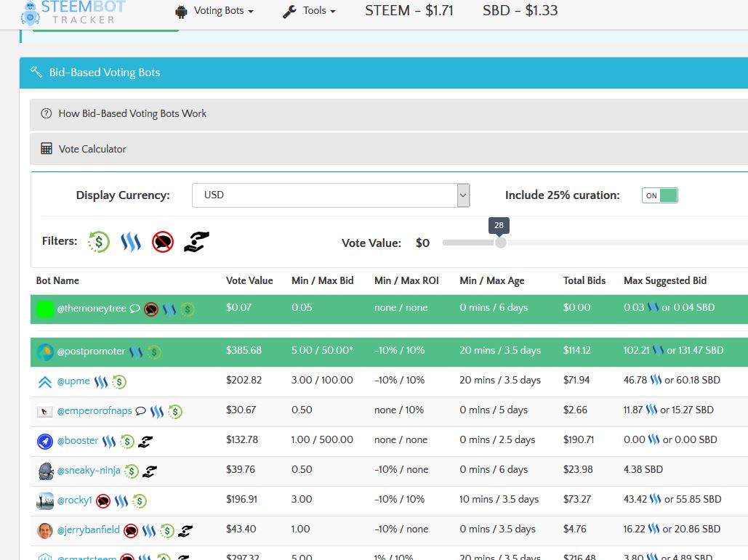Open the @sneaky-ninja bot link
This screenshot has height=560, width=748.
[x=89, y=471]
